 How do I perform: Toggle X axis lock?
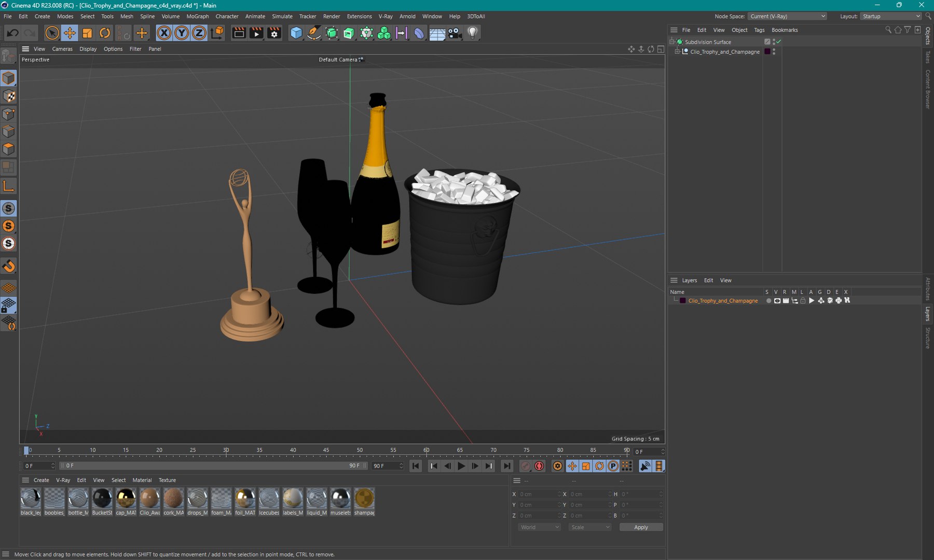[164, 33]
